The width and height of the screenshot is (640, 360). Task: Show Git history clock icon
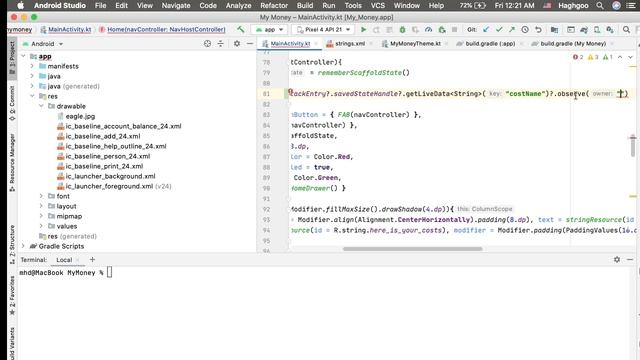(x=525, y=30)
